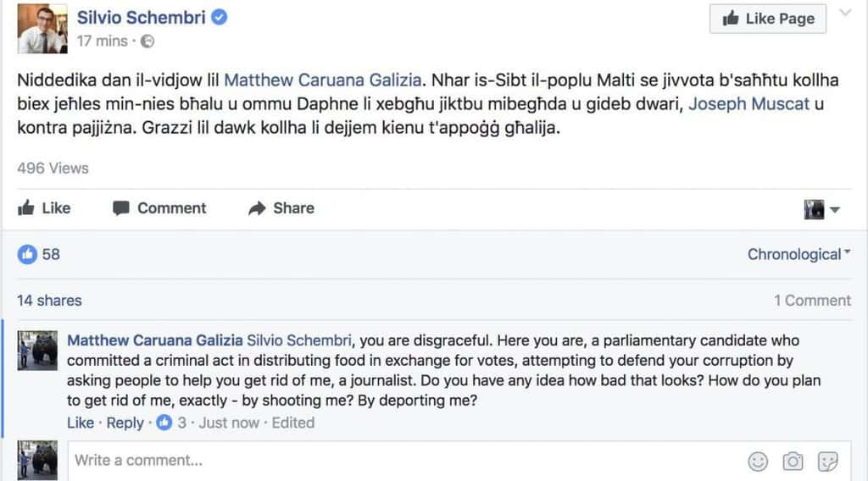Click the small like icon on the comment

(x=164, y=423)
